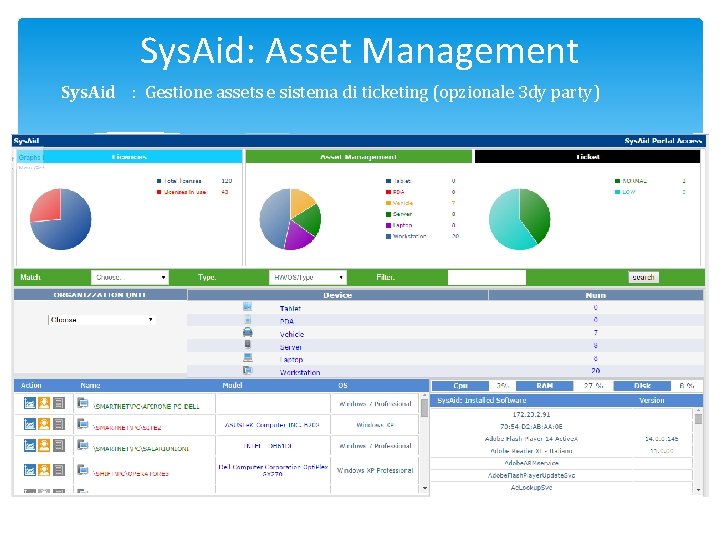Select the AdobeFlashPlayerUpdateSvc entry
Image resolution: width=720 pixels, height=540 pixels.
531,476
